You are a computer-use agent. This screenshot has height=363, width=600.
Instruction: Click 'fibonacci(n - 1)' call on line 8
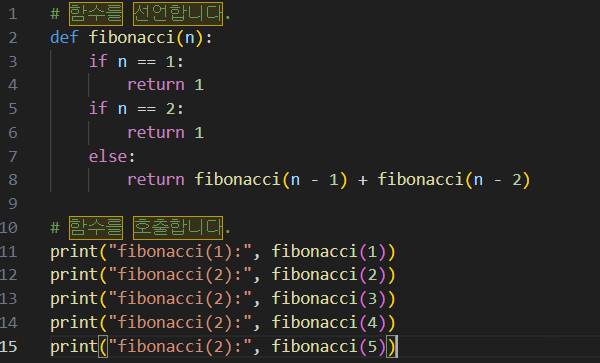pyautogui.click(x=271, y=180)
